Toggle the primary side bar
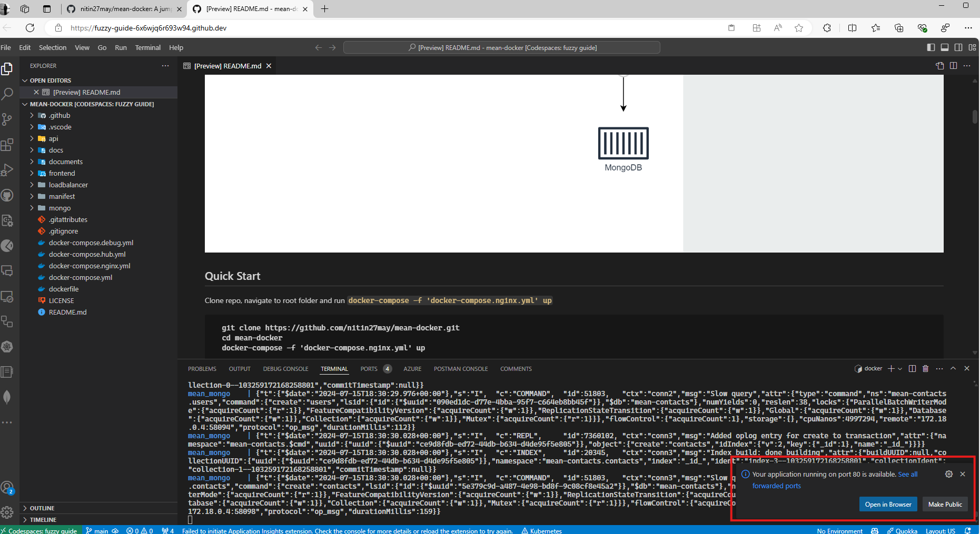Viewport: 980px width, 534px height. click(931, 47)
